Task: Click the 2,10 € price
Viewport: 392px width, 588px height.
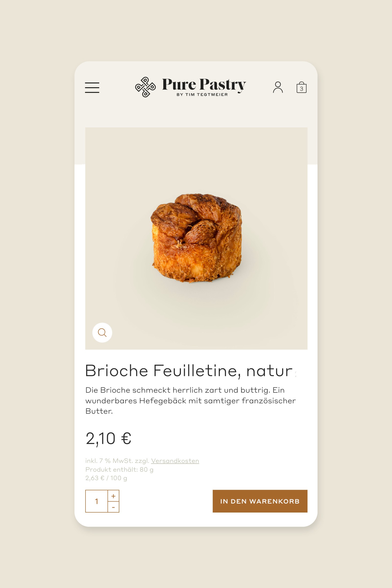Action: [x=108, y=439]
